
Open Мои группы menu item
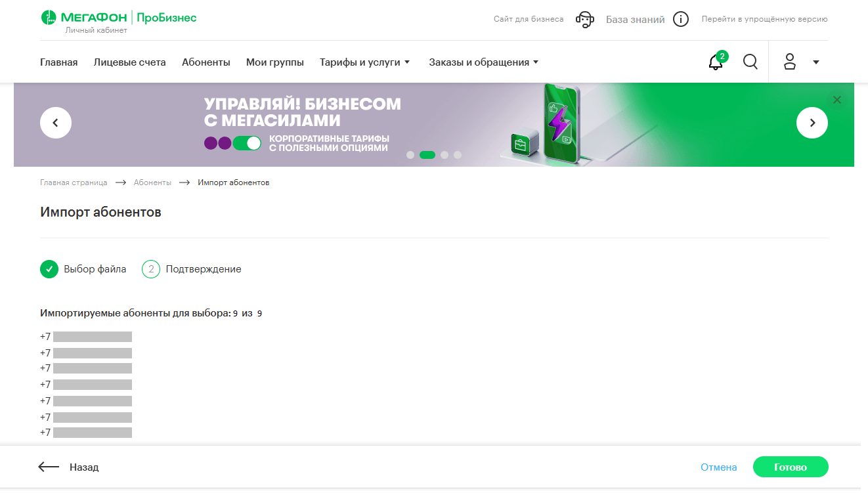pyautogui.click(x=275, y=62)
